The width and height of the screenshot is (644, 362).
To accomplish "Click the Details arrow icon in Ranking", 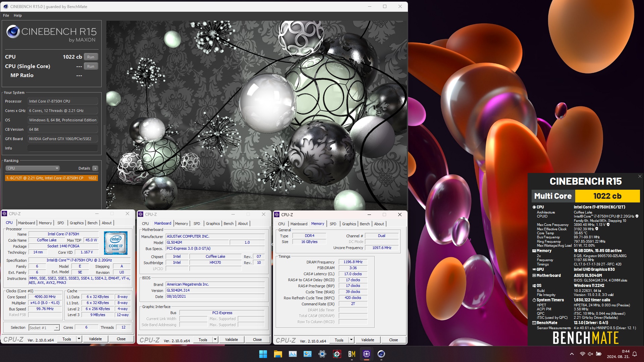I will pyautogui.click(x=95, y=168).
